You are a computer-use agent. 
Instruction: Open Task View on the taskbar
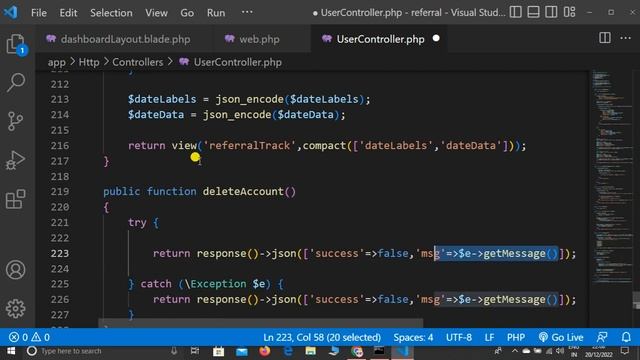(195, 351)
